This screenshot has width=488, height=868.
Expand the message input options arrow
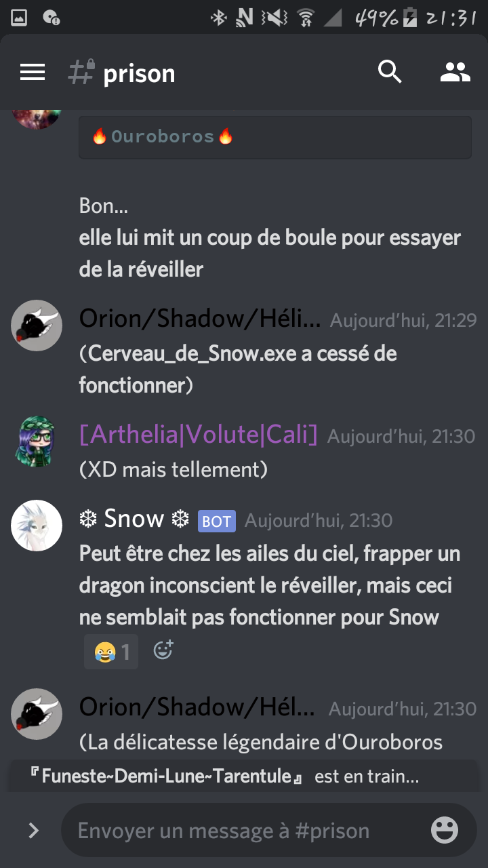coord(33,831)
